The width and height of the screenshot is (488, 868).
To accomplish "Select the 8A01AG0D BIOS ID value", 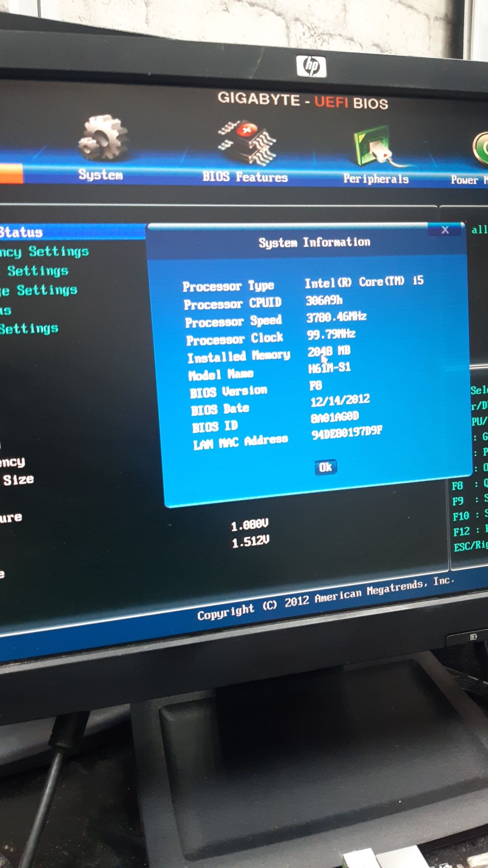I will tap(335, 417).
